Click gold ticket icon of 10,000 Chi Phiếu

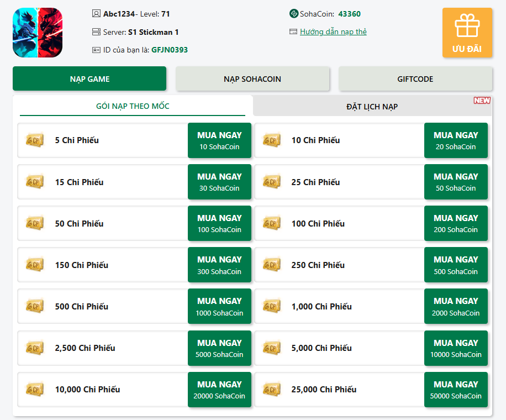click(x=35, y=390)
